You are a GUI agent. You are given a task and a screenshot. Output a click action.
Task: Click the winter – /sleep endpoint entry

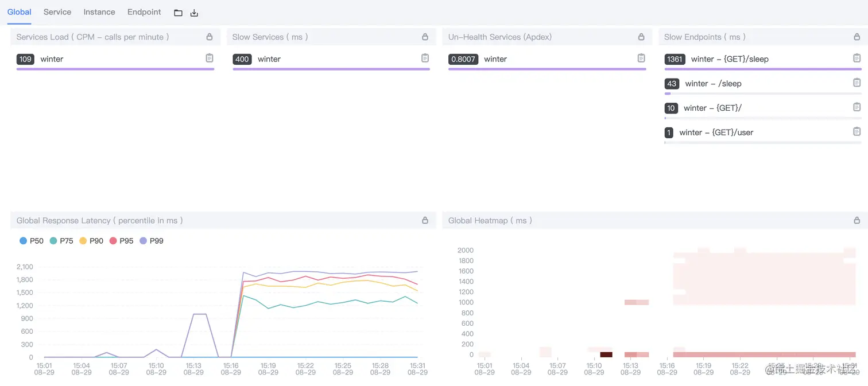[x=713, y=84]
